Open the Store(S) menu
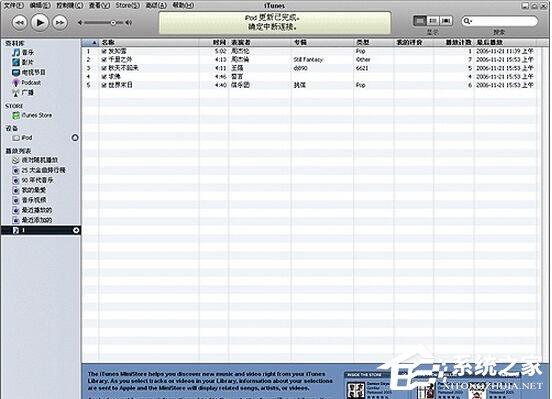This screenshot has width=552, height=399. tap(127, 5)
